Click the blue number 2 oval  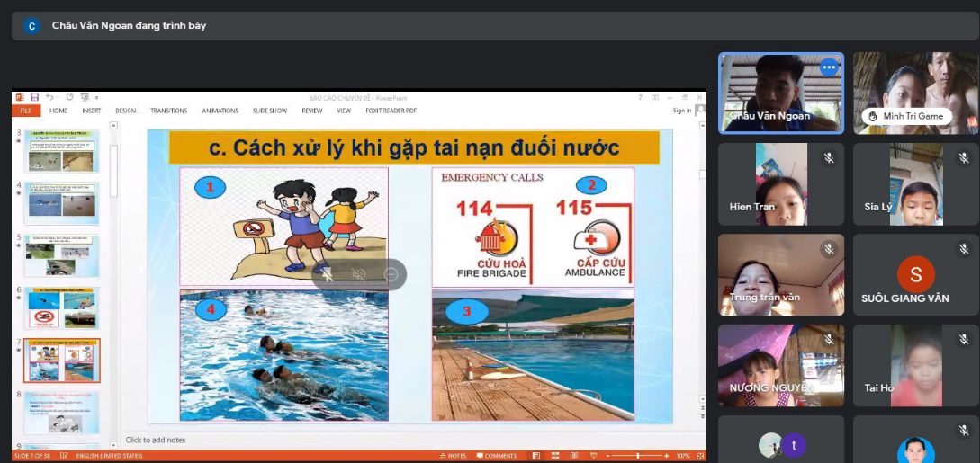pyautogui.click(x=591, y=185)
